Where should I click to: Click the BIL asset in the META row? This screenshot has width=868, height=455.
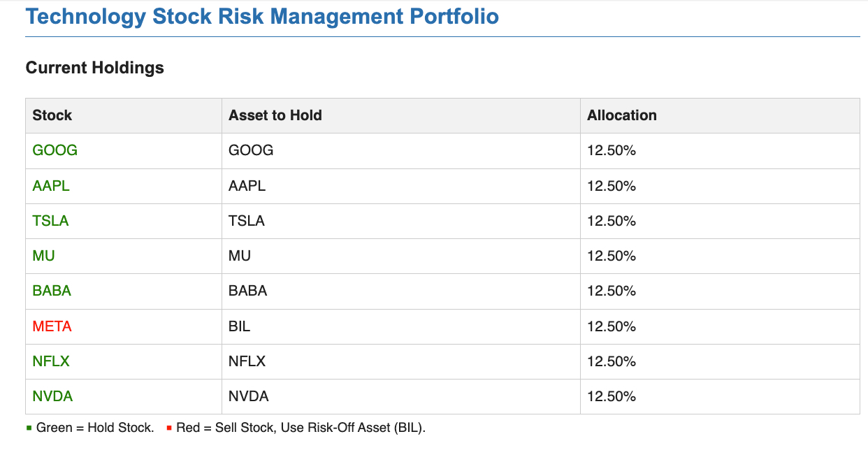click(x=239, y=326)
